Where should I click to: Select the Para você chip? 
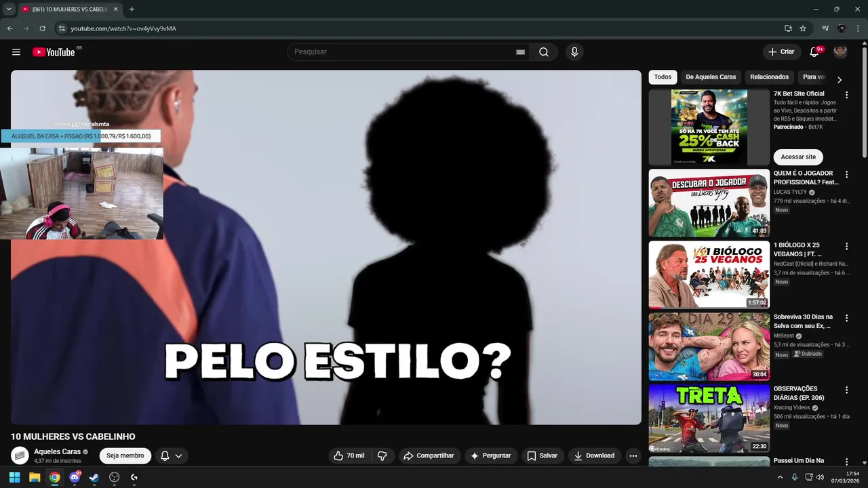[814, 77]
